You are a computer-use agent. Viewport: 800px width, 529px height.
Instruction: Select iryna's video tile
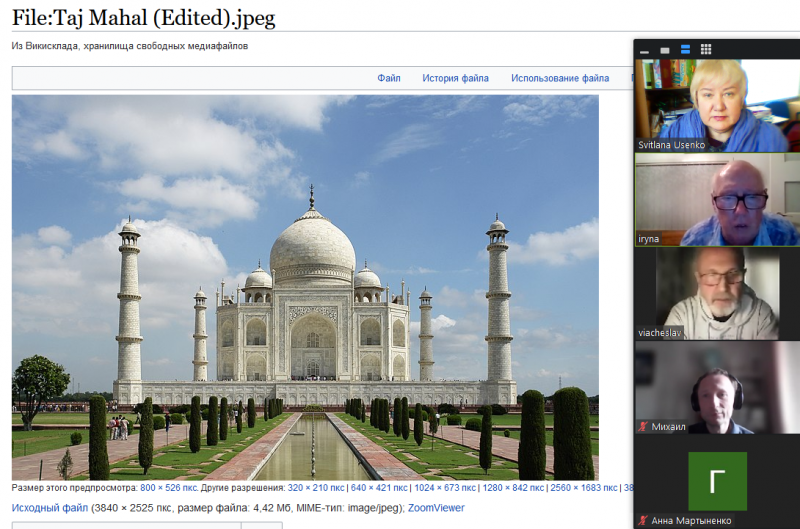click(x=717, y=199)
